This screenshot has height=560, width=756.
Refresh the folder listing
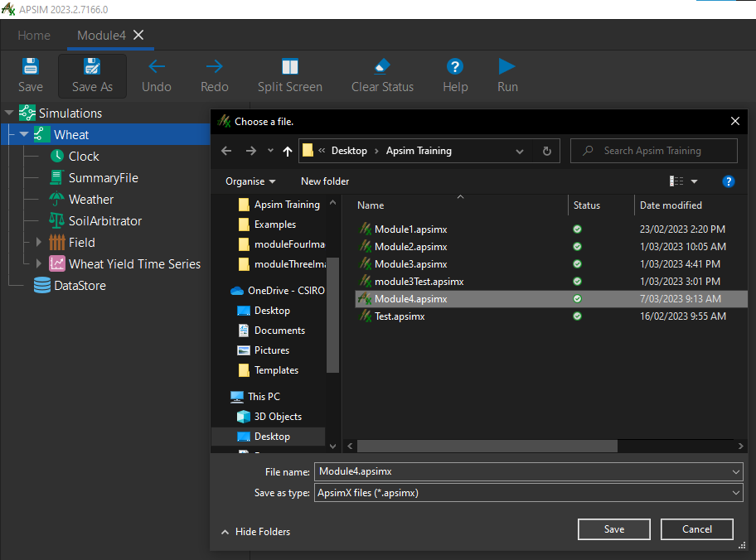coord(547,152)
